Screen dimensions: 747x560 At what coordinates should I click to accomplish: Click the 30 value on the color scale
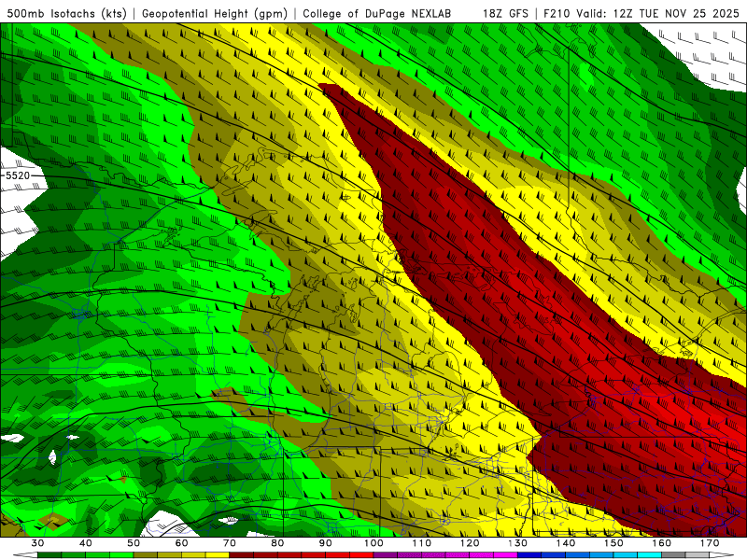point(37,543)
